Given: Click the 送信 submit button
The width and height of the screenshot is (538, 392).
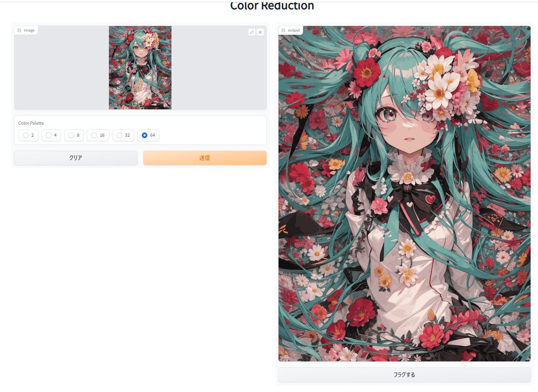Looking at the screenshot, I should click(205, 158).
